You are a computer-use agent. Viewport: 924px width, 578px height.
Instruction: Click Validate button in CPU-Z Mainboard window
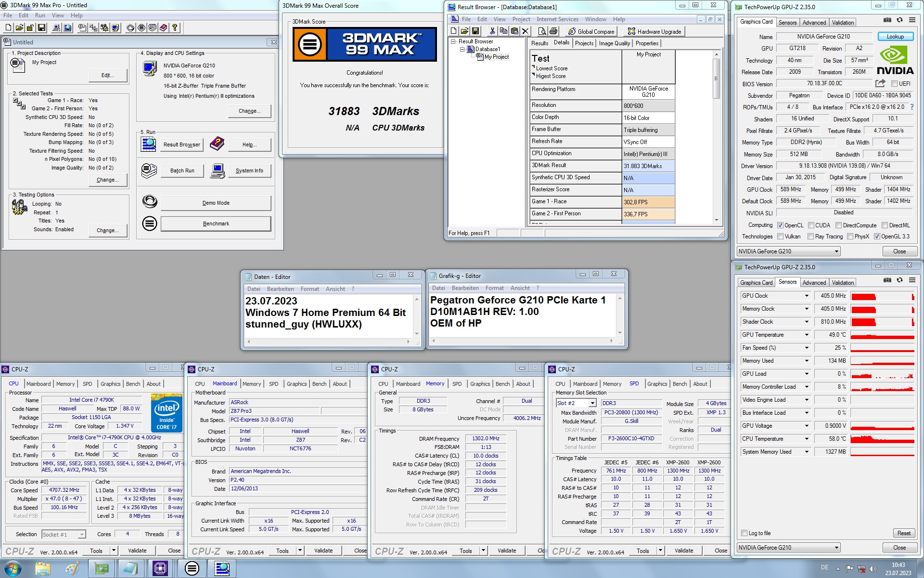[323, 551]
